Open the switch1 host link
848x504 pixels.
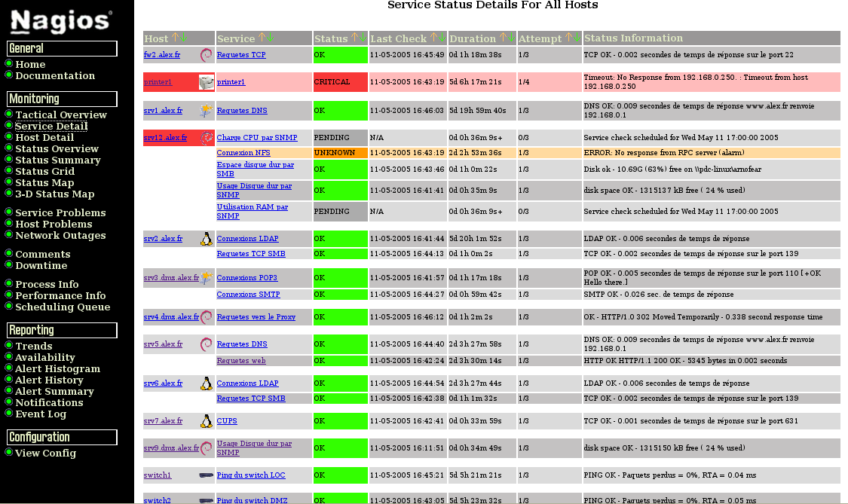[x=158, y=475]
